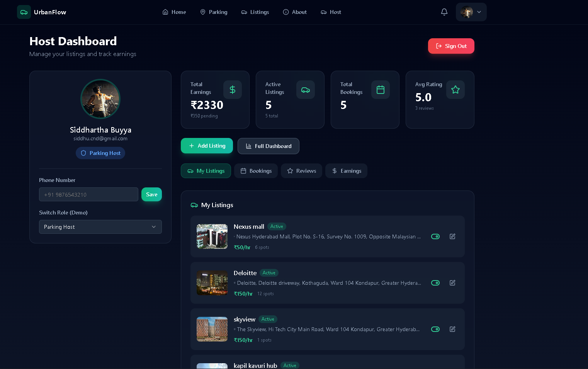Toggle skyview listing active status
The height and width of the screenshot is (369, 588).
click(x=435, y=329)
